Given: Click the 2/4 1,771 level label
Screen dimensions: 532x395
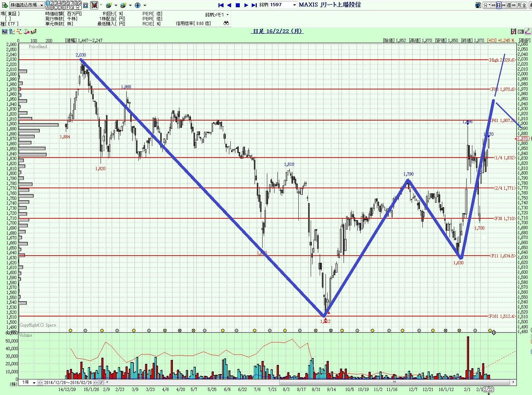Looking at the screenshot, I should coord(504,188).
